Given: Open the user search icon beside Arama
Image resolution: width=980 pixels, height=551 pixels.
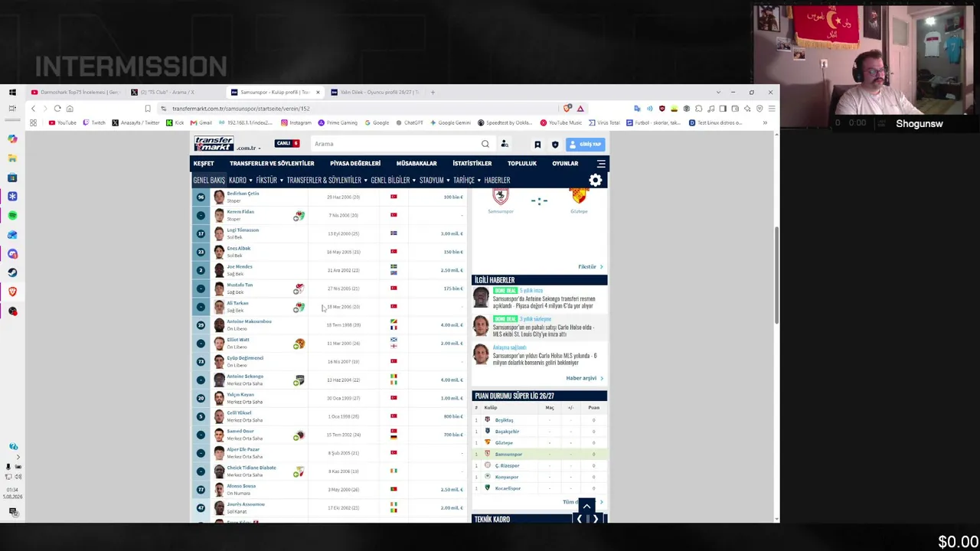Looking at the screenshot, I should coord(505,144).
